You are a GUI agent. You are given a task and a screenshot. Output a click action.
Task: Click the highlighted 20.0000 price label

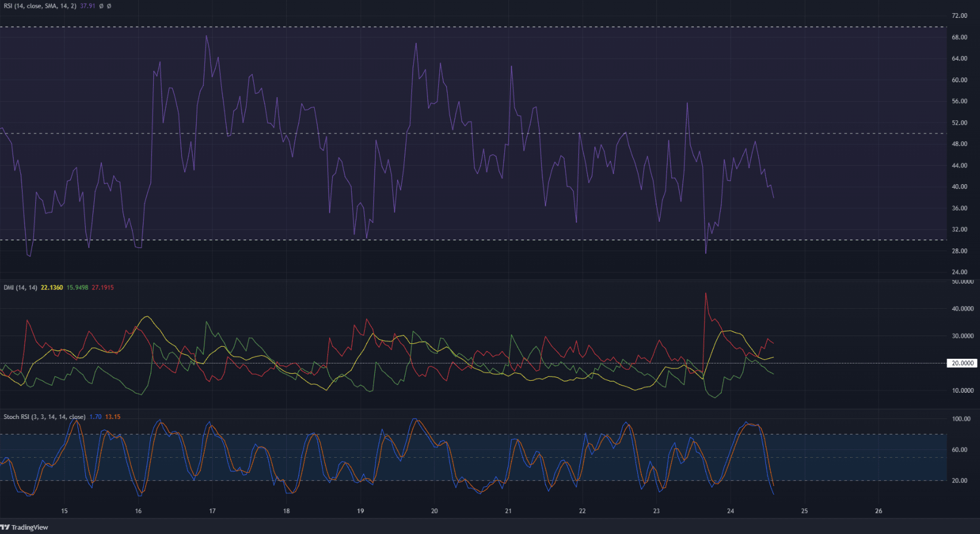click(962, 363)
